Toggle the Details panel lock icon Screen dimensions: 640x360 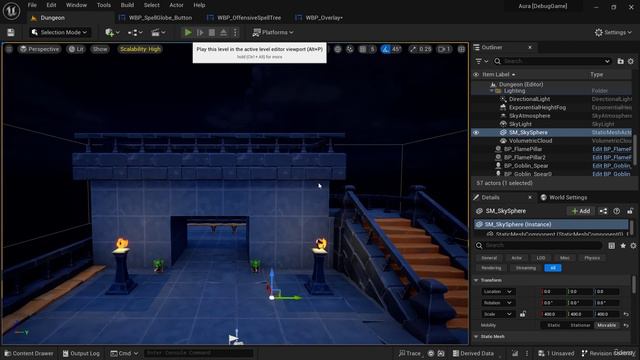tap(630, 211)
